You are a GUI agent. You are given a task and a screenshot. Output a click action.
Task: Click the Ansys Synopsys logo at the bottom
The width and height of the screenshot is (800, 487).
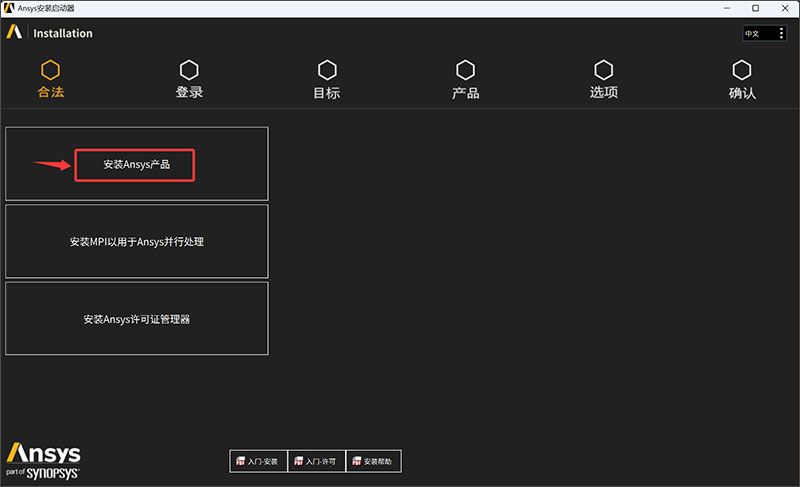click(x=43, y=460)
